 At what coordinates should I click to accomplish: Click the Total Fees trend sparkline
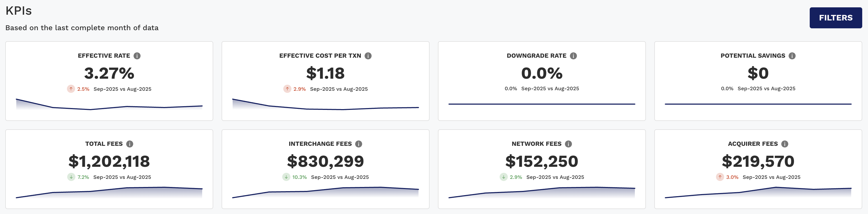[109, 192]
